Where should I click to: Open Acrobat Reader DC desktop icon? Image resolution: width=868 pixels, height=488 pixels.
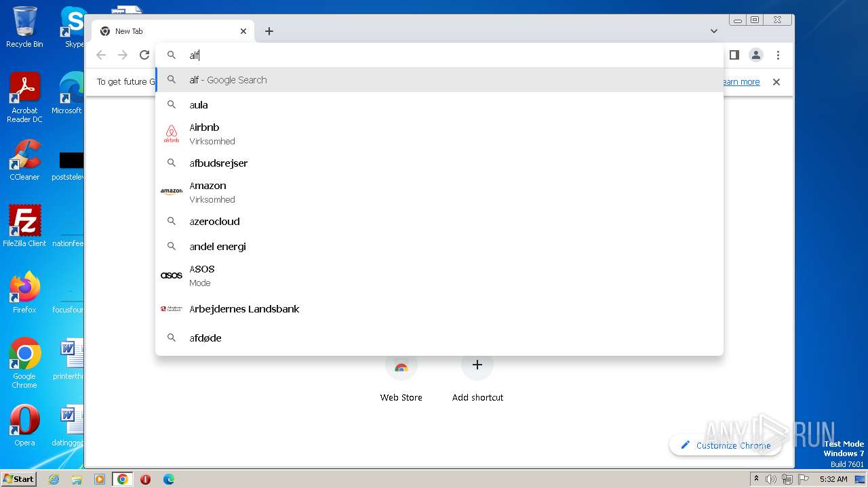pos(24,98)
